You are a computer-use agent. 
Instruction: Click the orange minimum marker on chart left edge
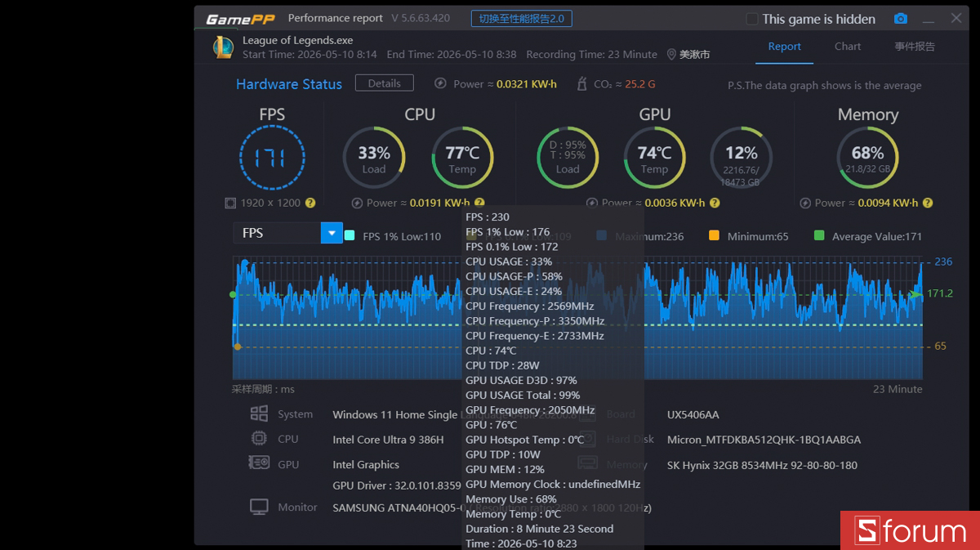pyautogui.click(x=238, y=347)
